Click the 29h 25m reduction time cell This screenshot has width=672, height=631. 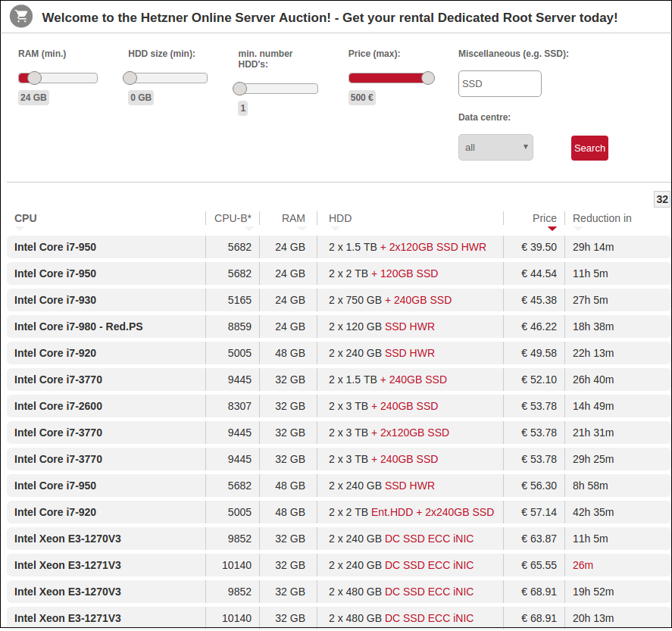[593, 459]
